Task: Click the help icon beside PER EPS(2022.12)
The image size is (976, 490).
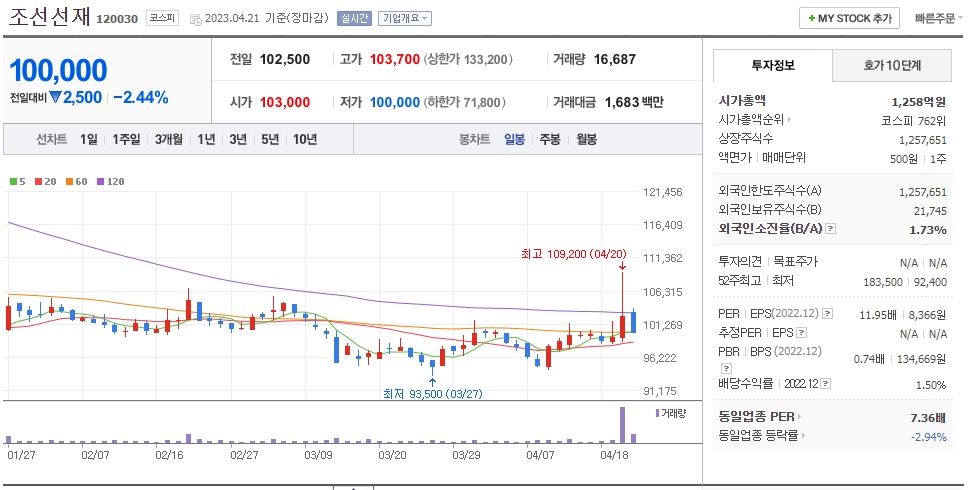Action: 827,314
